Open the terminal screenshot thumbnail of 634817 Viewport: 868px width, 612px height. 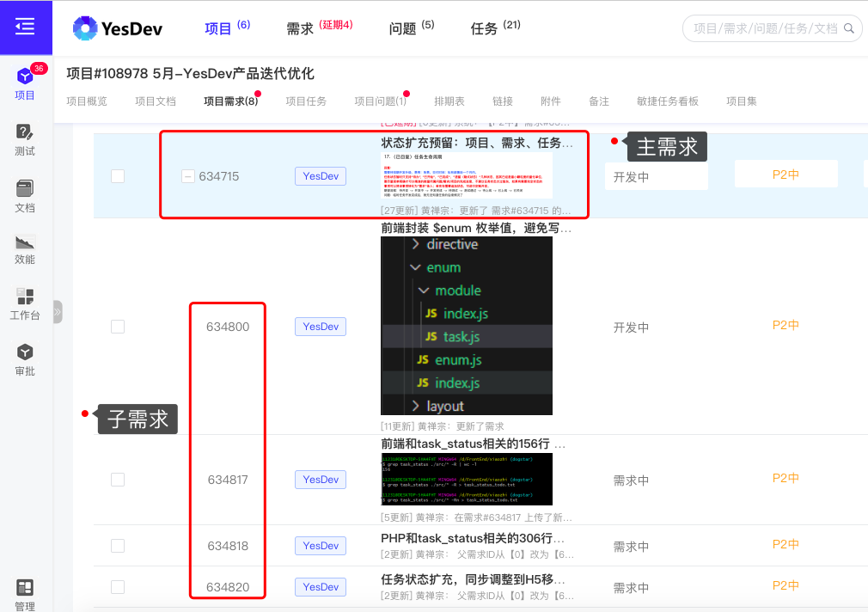[467, 479]
